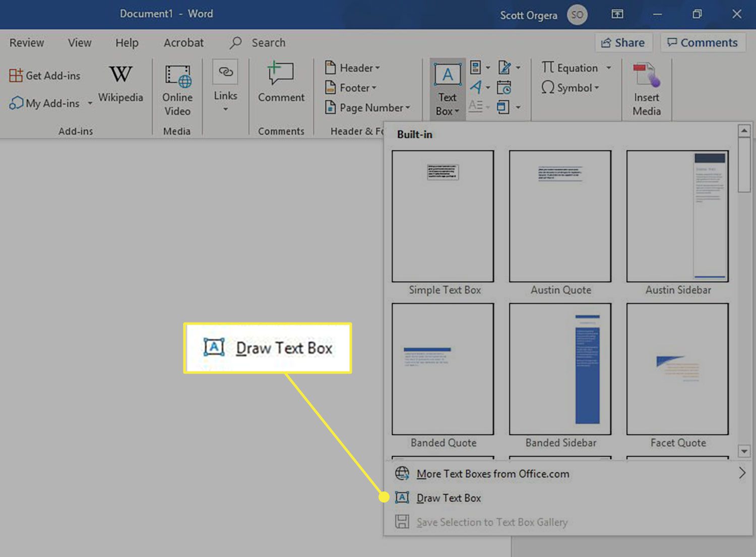The image size is (756, 557).
Task: Select the Austin Sidebar thumbnail
Action: (x=678, y=216)
